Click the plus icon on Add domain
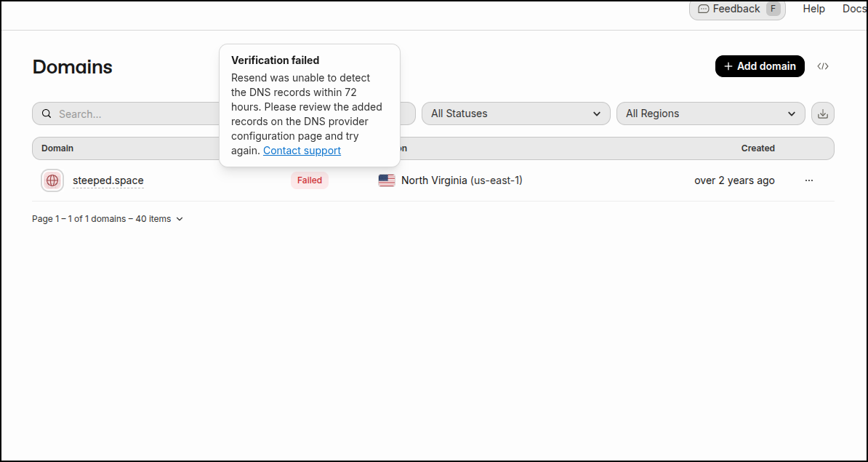Image resolution: width=868 pixels, height=462 pixels. 728,66
